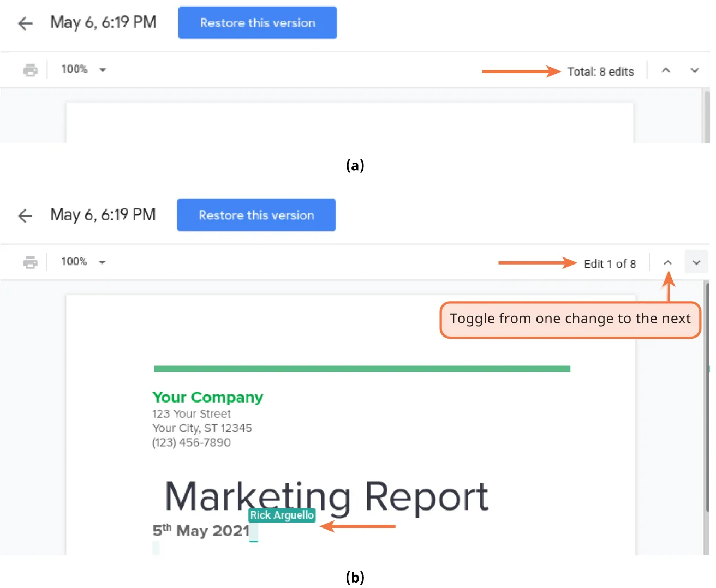Click up chevron next to 'Edit 1 of 8'
The height and width of the screenshot is (588, 716).
pos(667,263)
